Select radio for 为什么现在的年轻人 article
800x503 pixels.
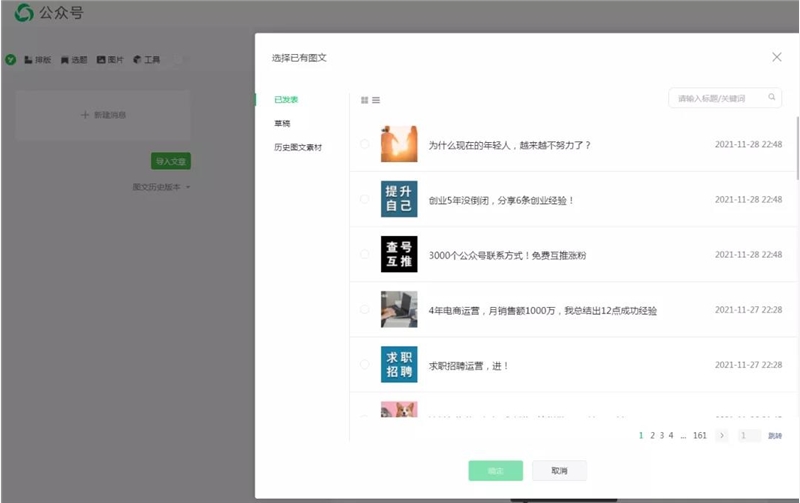point(364,144)
